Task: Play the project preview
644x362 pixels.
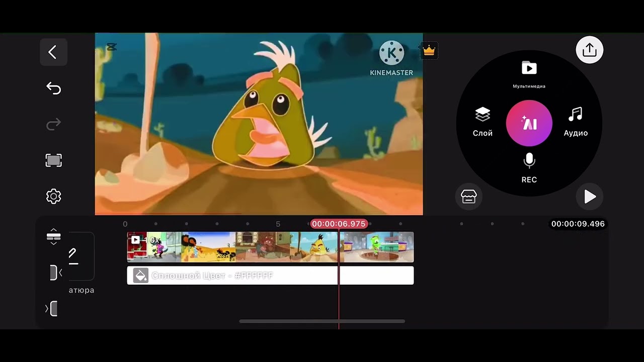Action: pos(590,197)
